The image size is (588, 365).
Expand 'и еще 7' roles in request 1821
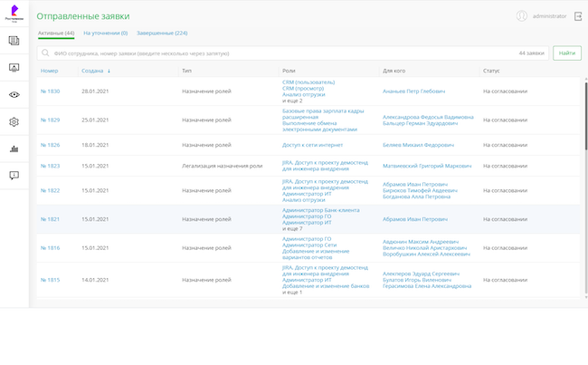point(292,228)
